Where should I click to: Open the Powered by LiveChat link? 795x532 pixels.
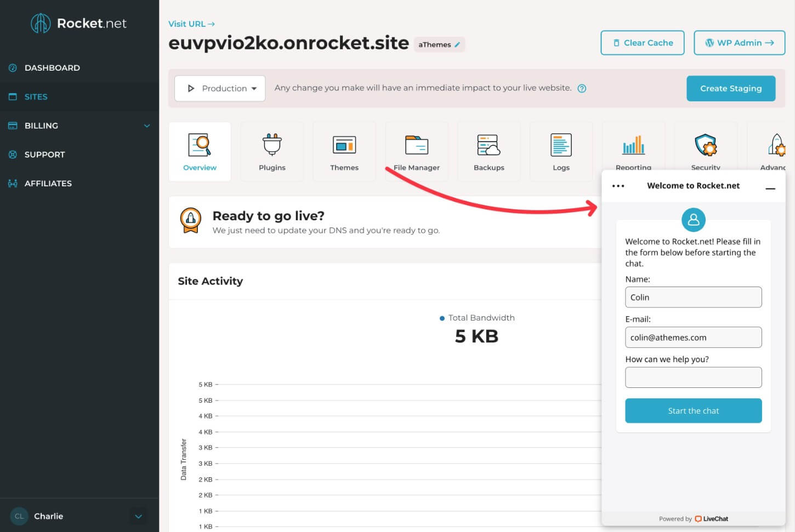click(x=694, y=519)
